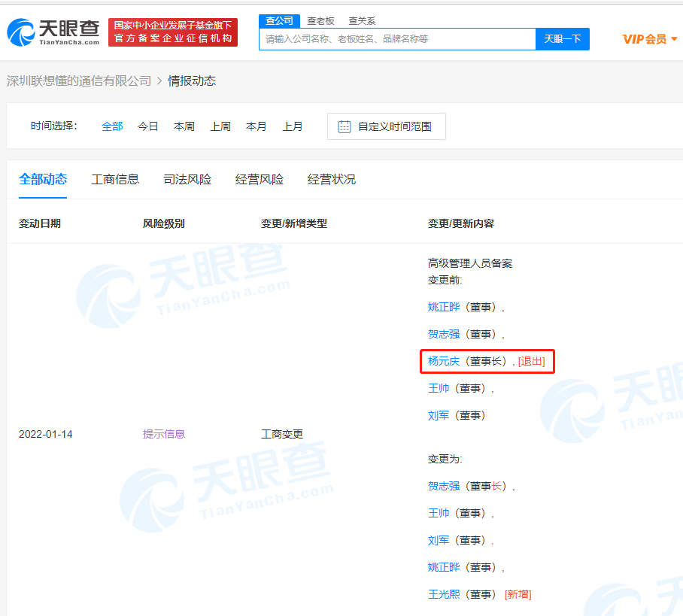
Task: Click the 工商变更 type cell
Action: coord(282,434)
